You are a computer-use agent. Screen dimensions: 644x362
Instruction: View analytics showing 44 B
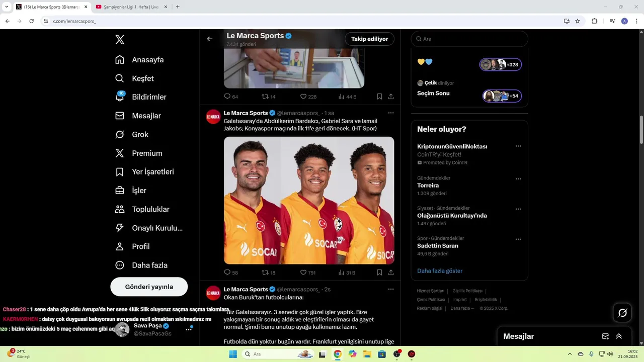[x=347, y=97]
